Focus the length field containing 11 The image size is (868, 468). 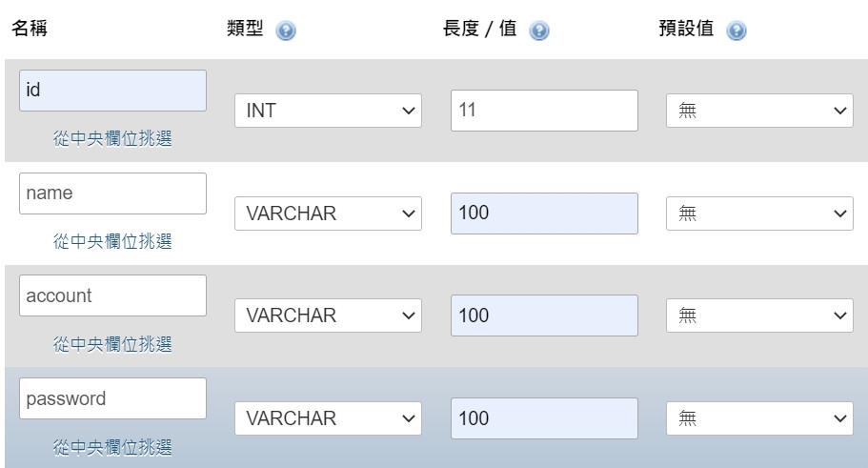click(x=544, y=111)
